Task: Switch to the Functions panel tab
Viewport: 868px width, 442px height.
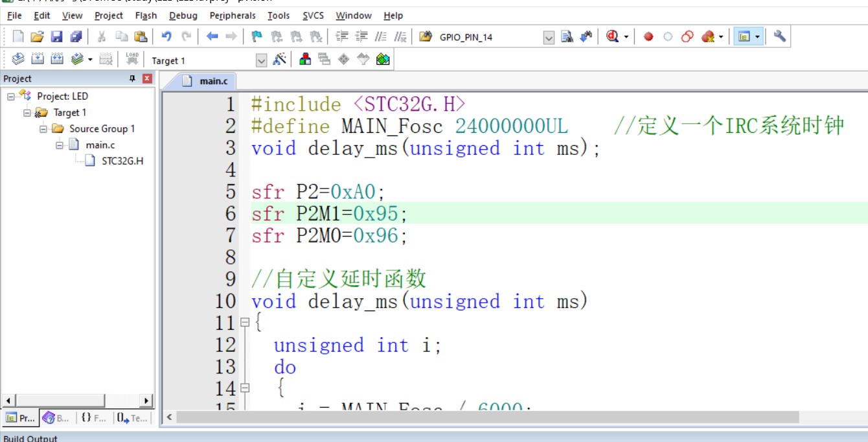Action: [x=95, y=418]
